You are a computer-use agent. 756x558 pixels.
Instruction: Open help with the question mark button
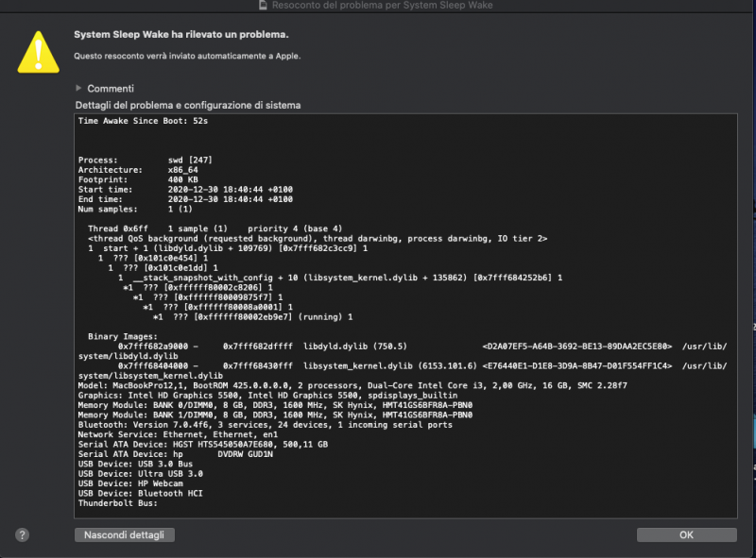tap(22, 534)
